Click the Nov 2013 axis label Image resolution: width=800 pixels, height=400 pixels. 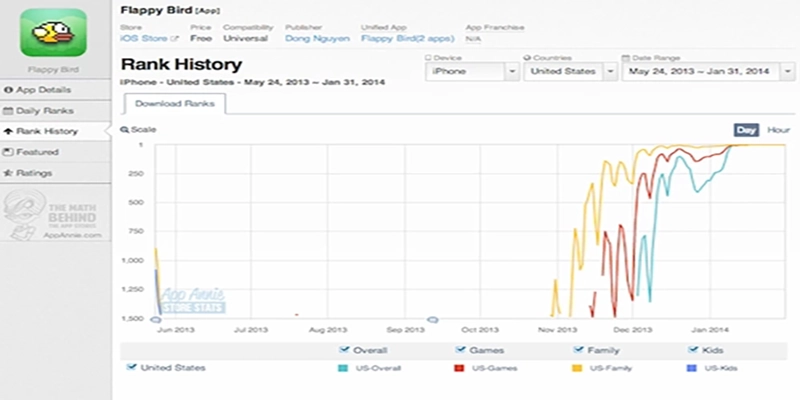click(557, 330)
